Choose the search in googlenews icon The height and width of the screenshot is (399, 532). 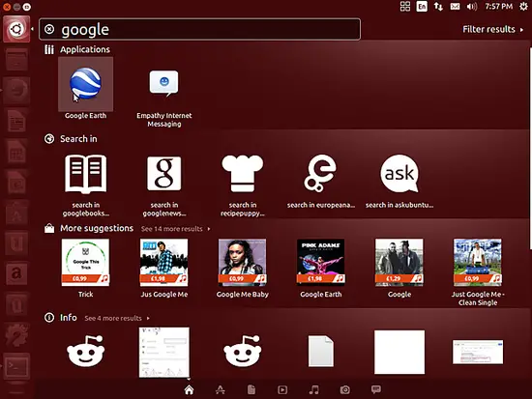[x=164, y=174]
